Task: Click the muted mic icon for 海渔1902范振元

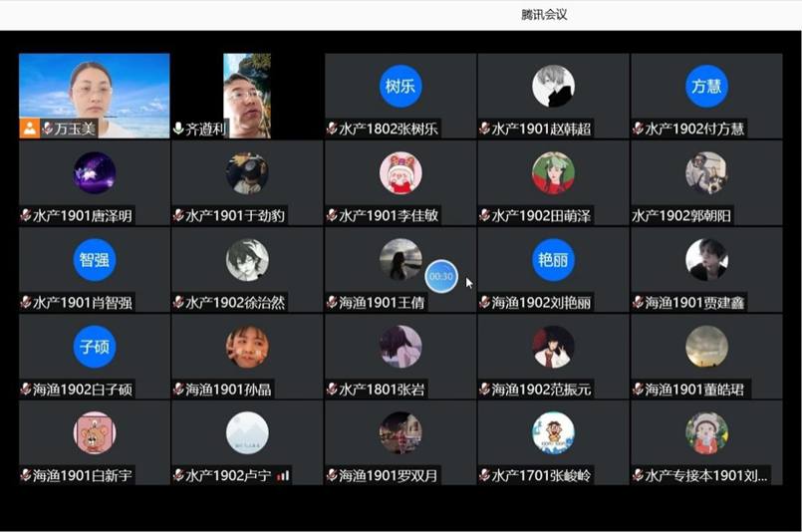Action: click(484, 390)
